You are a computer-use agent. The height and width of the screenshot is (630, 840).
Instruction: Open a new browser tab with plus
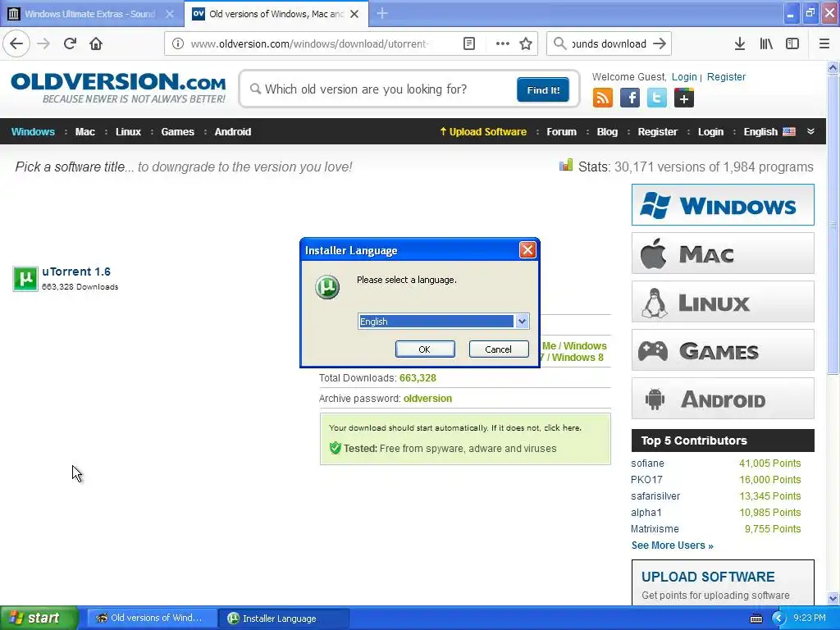tap(382, 13)
